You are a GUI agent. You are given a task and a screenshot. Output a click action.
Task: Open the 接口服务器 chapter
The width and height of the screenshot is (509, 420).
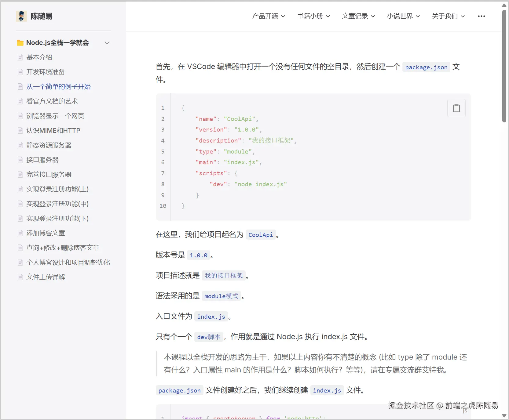pos(42,160)
